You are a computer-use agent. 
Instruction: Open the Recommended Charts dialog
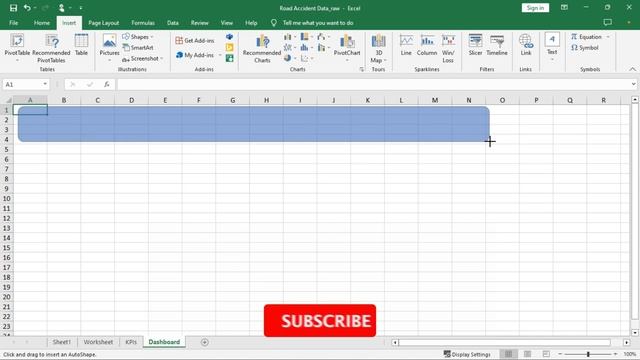(262, 49)
